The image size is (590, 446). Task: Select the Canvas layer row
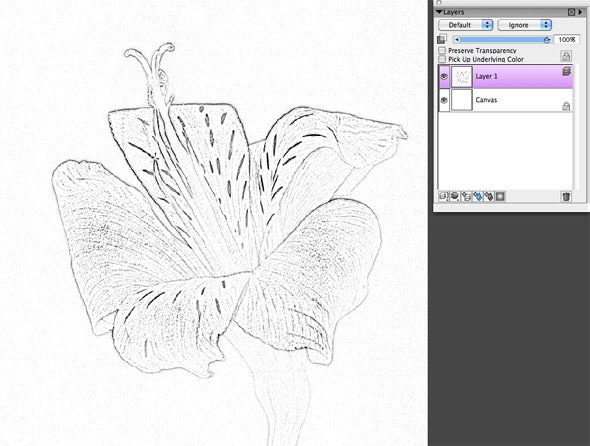click(506, 100)
